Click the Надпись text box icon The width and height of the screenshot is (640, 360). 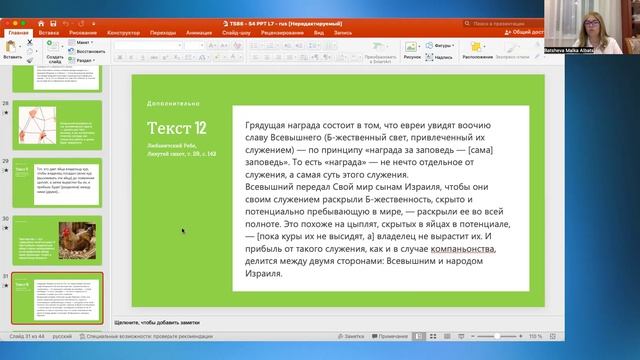click(x=429, y=57)
